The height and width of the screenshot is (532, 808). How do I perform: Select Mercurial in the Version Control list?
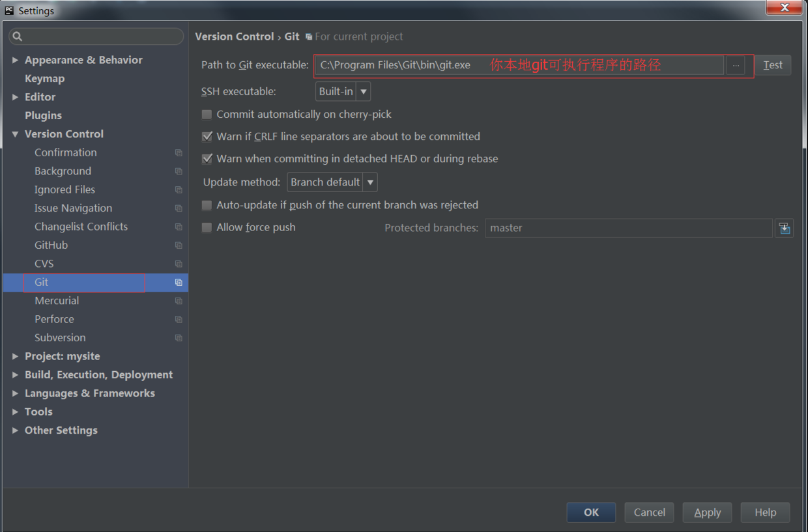click(x=57, y=301)
